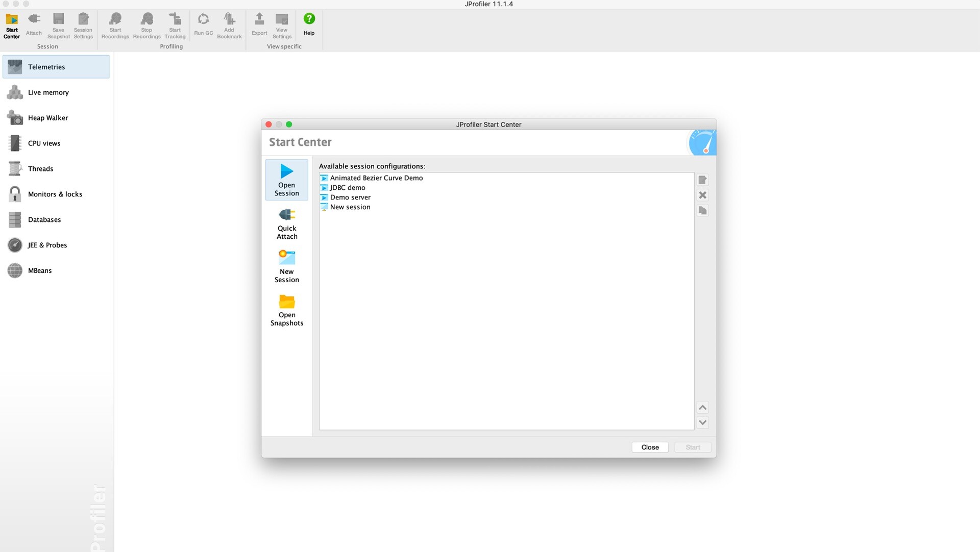980x552 pixels.
Task: Toggle the Quick Attach option
Action: click(286, 223)
